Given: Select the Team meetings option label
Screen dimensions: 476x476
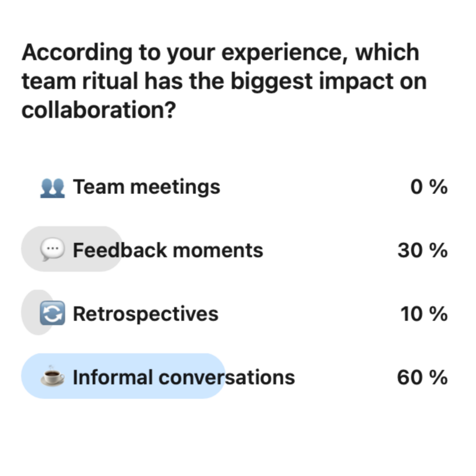Looking at the screenshot, I should coord(146,187).
